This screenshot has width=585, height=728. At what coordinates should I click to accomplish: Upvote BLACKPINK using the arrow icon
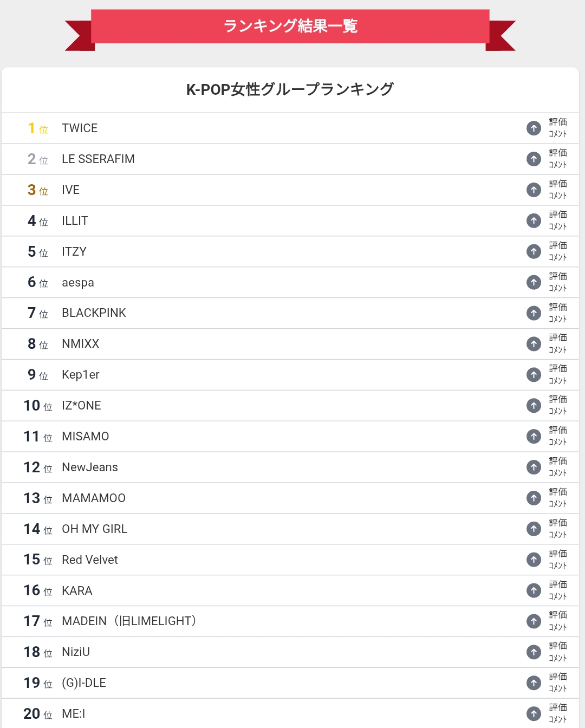pos(534,313)
